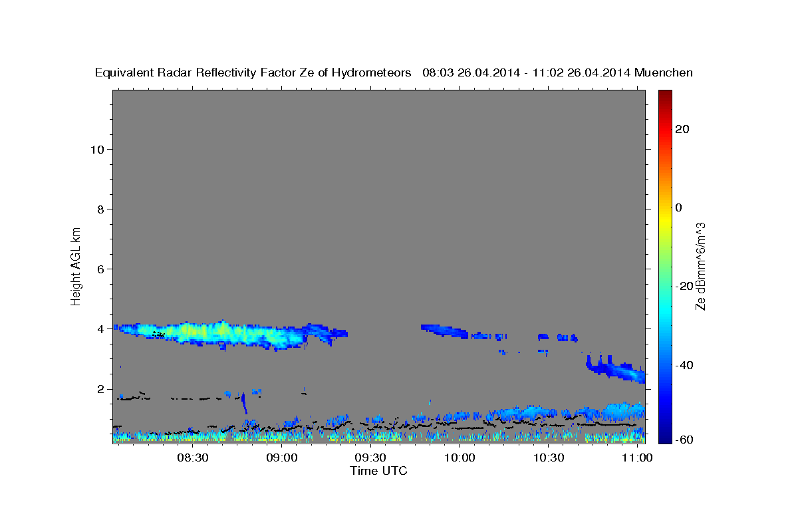Image resolution: width=798 pixels, height=532 pixels.
Task: Click the 09:30 time tick label
Action: [370, 458]
